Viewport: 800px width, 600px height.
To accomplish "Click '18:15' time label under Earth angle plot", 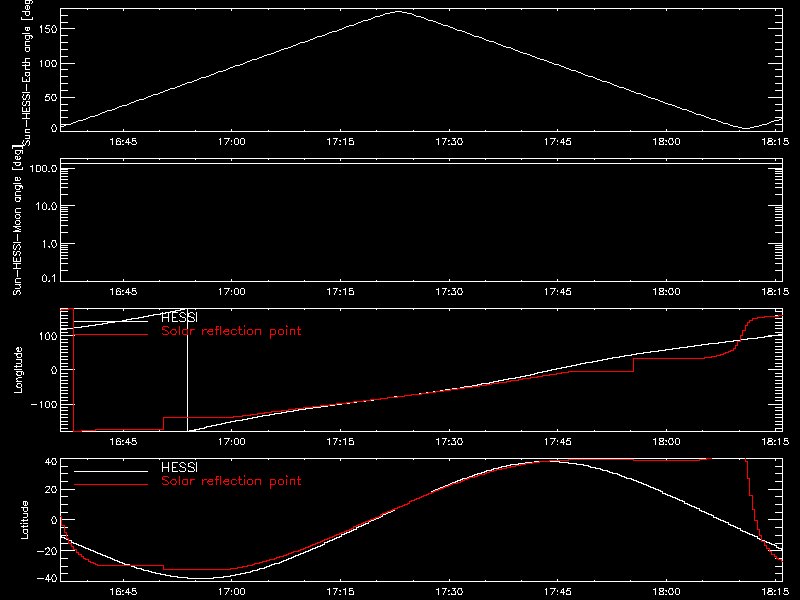I will pyautogui.click(x=775, y=142).
